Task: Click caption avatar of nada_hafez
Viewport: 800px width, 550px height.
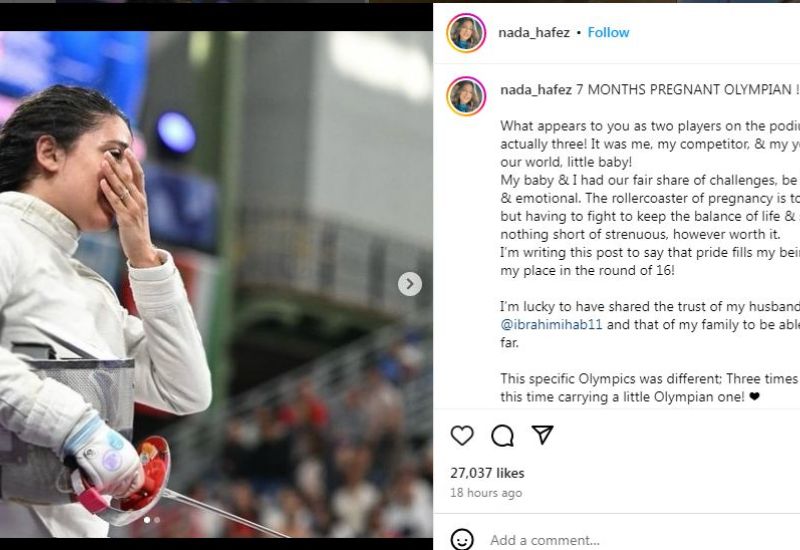Action: coord(466,96)
